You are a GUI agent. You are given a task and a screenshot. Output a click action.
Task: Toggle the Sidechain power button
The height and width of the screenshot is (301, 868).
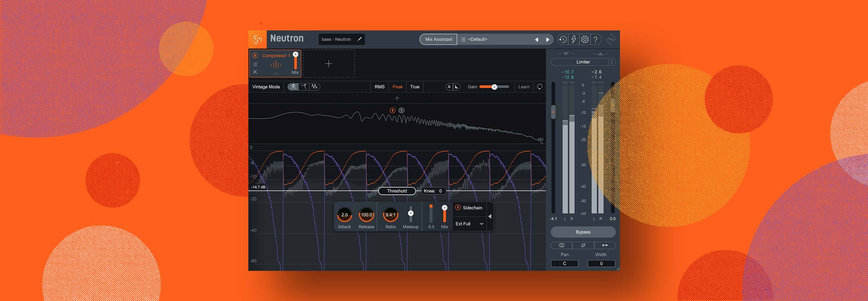point(458,207)
